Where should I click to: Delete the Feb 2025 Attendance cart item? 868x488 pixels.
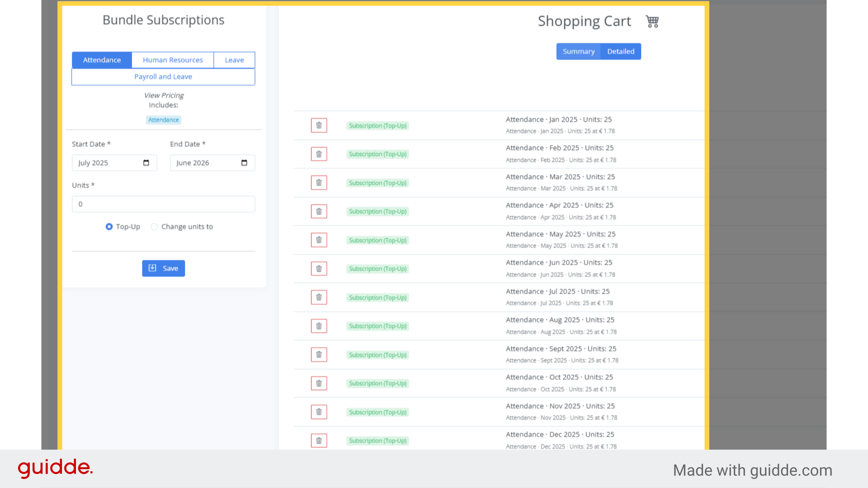coord(319,154)
